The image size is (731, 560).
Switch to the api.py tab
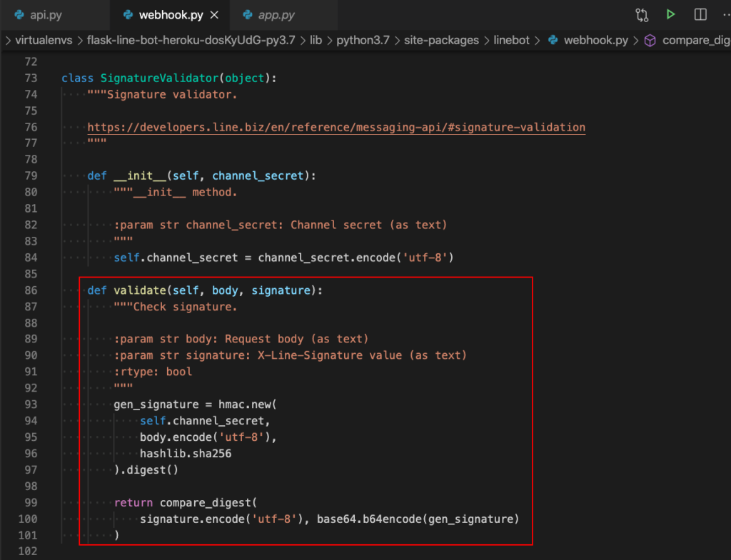point(47,14)
